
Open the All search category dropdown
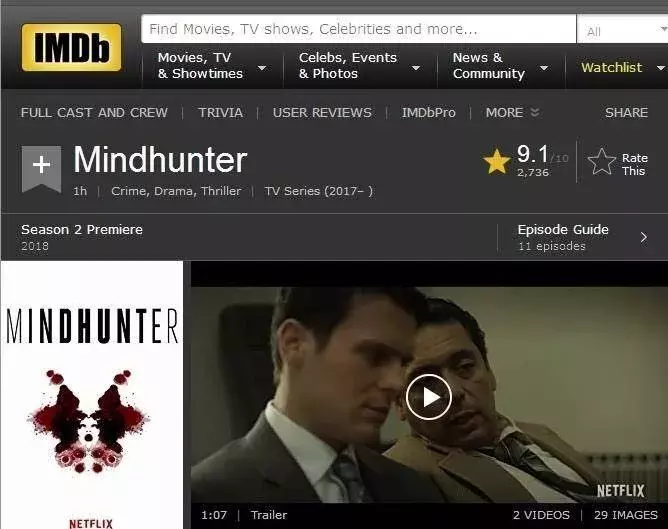point(623,29)
